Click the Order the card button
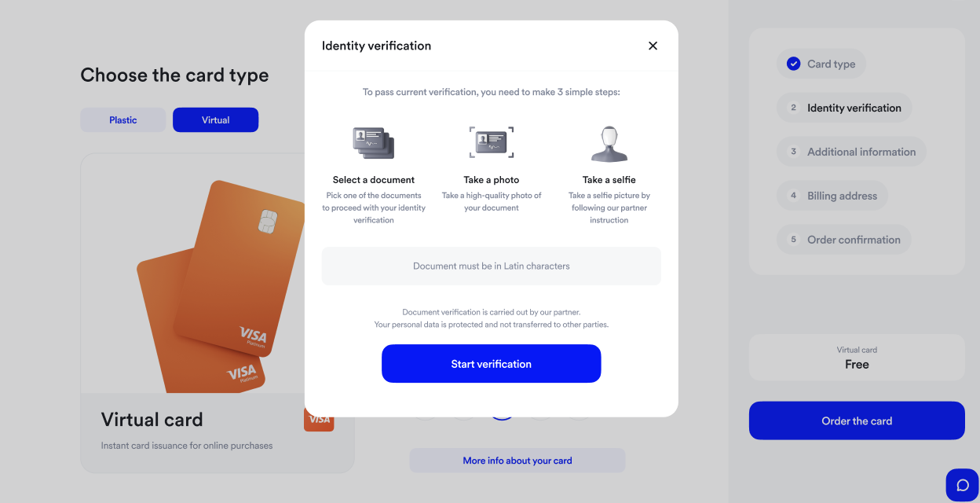The image size is (980, 503). point(857,420)
